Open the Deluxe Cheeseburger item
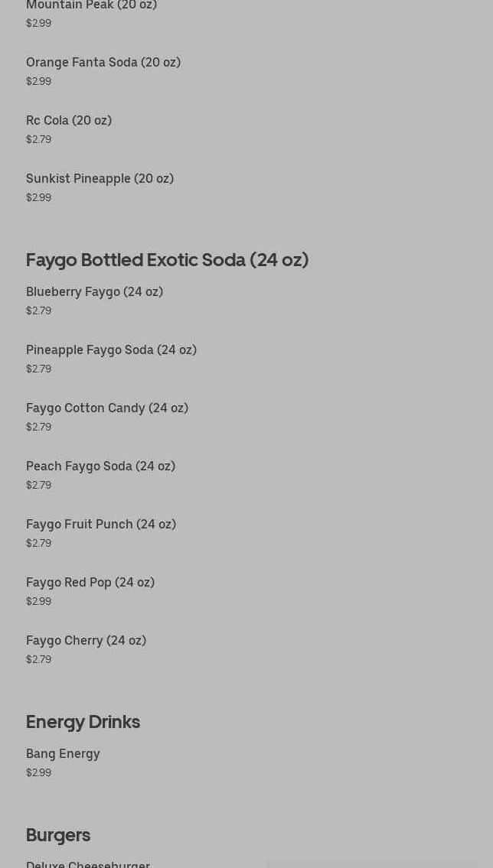Screen dimensions: 493x868 coord(88,863)
